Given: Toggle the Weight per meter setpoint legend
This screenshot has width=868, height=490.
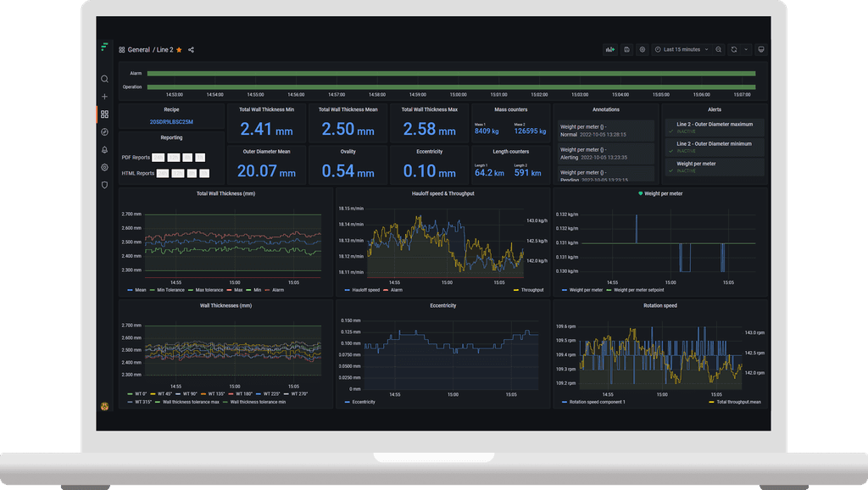Looking at the screenshot, I should coord(635,290).
